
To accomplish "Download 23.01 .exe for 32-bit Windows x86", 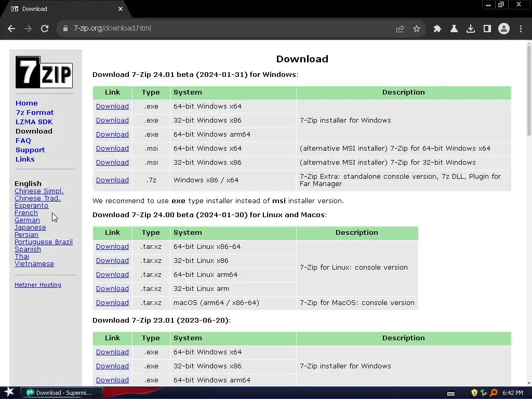I will coord(112,366).
